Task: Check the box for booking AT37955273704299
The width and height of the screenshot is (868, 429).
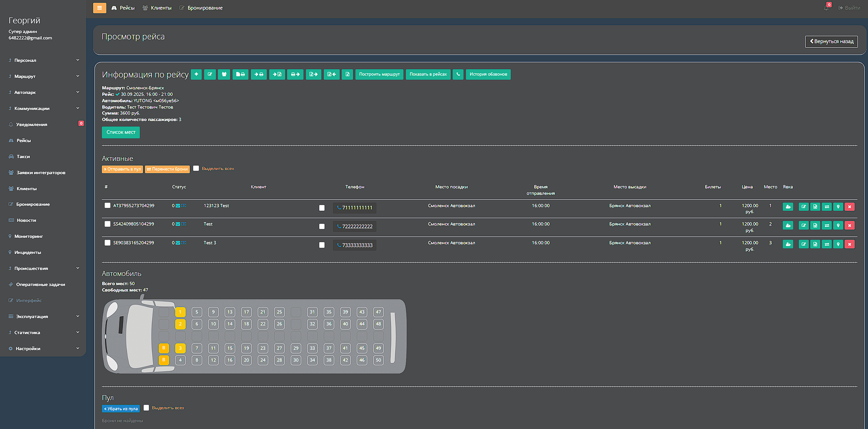Action: pyautogui.click(x=107, y=206)
